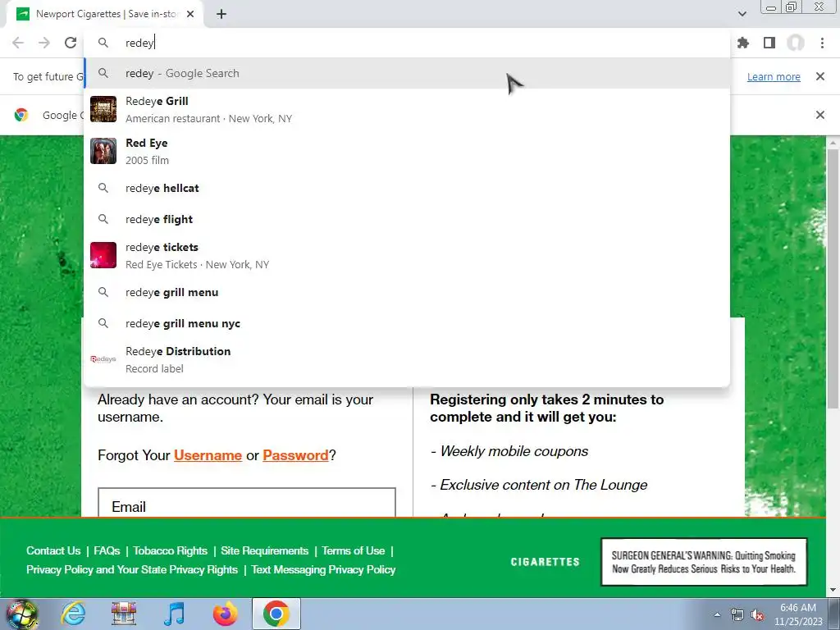Click the search icon beside 'redeye grill menu'
The width and height of the screenshot is (840, 630).
pyautogui.click(x=103, y=293)
